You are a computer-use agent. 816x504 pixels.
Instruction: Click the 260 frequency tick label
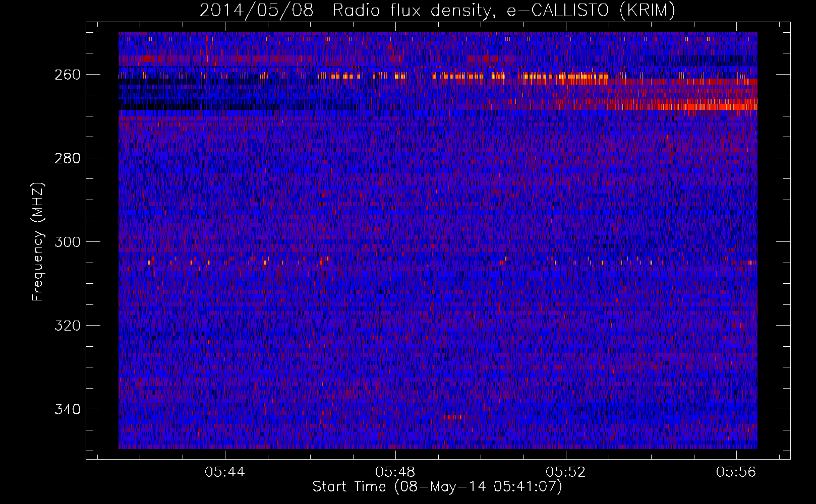point(67,75)
